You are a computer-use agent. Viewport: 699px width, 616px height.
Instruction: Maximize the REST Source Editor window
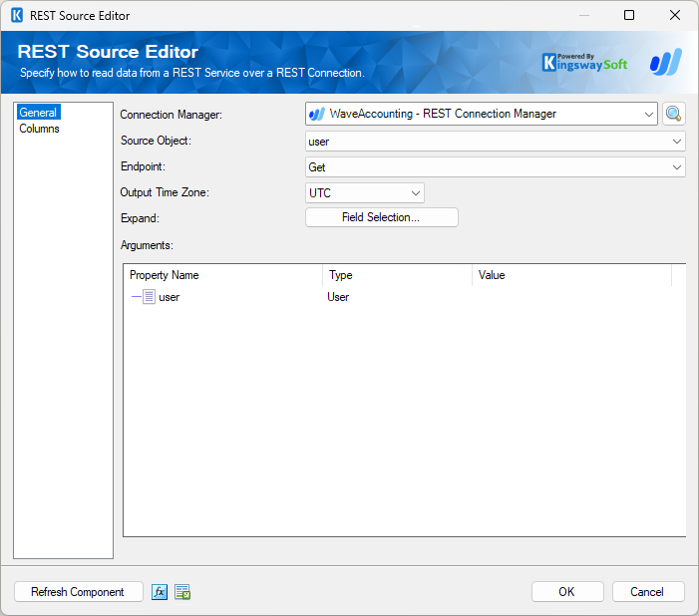pos(629,15)
